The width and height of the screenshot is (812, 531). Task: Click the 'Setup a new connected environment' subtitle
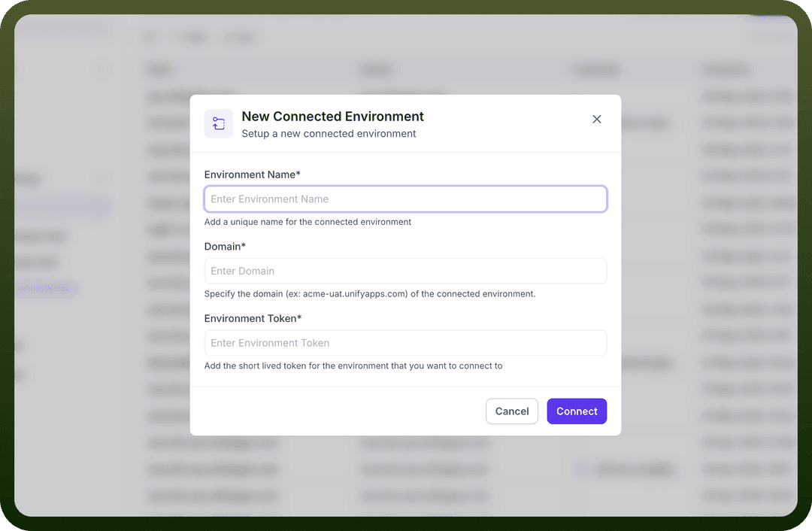(329, 134)
